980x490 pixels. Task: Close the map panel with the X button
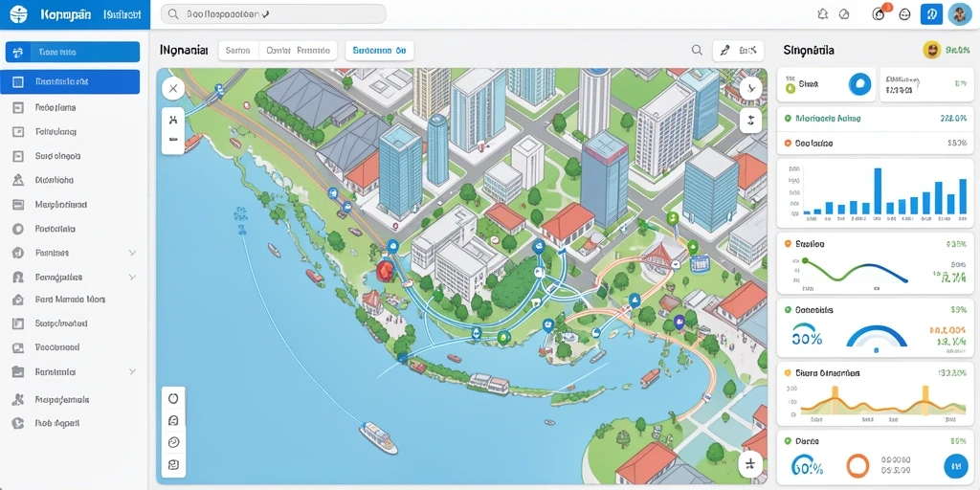tap(173, 89)
